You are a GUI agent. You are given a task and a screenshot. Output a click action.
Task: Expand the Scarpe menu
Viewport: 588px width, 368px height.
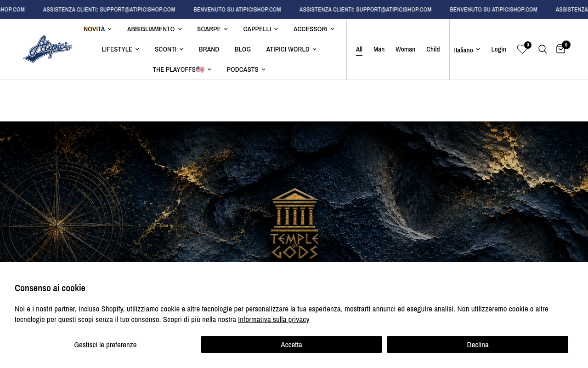point(212,29)
